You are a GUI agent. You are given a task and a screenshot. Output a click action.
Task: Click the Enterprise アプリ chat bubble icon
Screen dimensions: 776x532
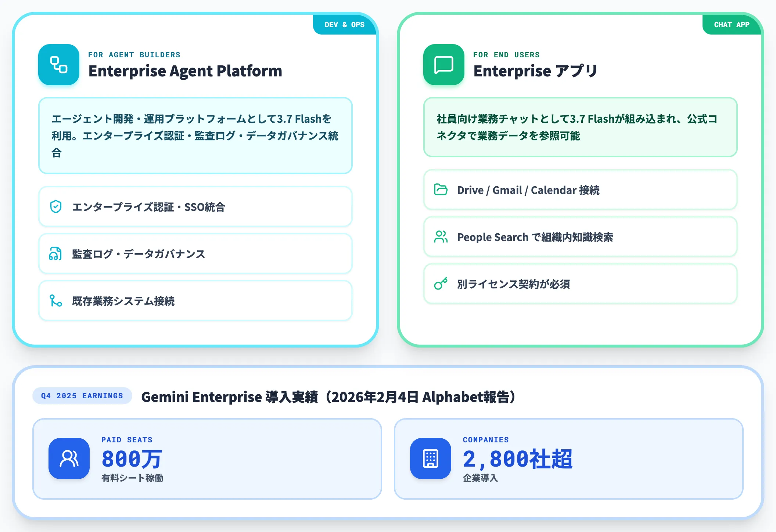[x=444, y=65]
